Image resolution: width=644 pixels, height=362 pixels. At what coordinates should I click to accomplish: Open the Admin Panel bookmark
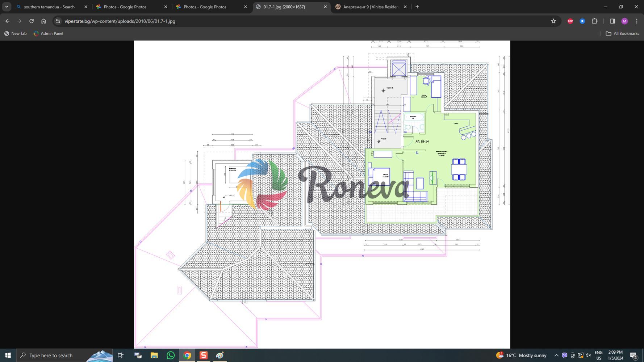[x=48, y=33]
